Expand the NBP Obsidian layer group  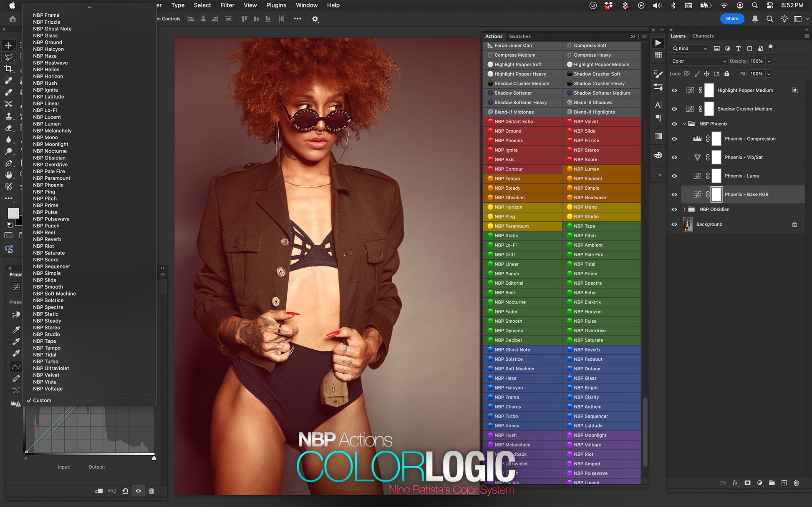[684, 209]
